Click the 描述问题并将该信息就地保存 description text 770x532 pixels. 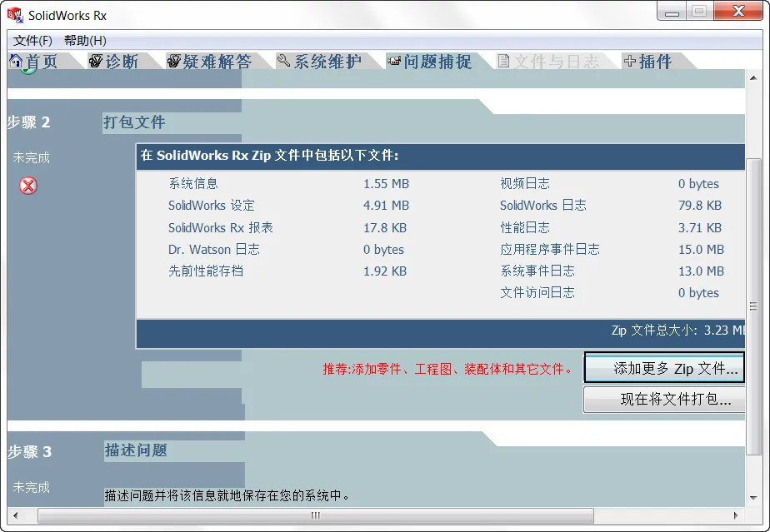pyautogui.click(x=227, y=495)
